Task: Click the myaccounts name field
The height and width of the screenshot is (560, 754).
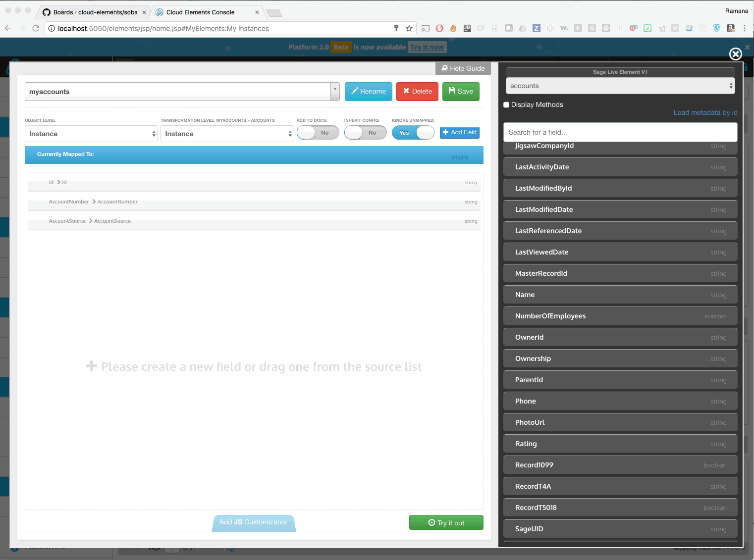Action: [178, 92]
